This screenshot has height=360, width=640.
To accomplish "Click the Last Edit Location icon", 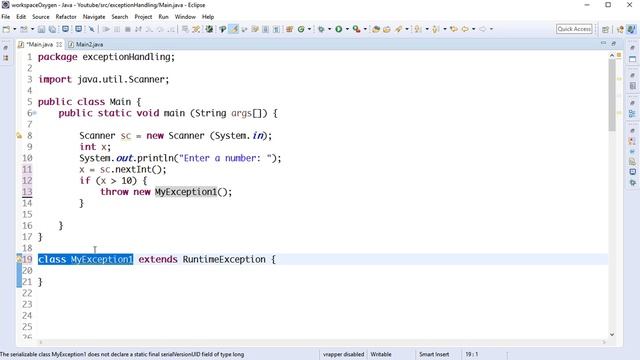I will click(x=453, y=29).
